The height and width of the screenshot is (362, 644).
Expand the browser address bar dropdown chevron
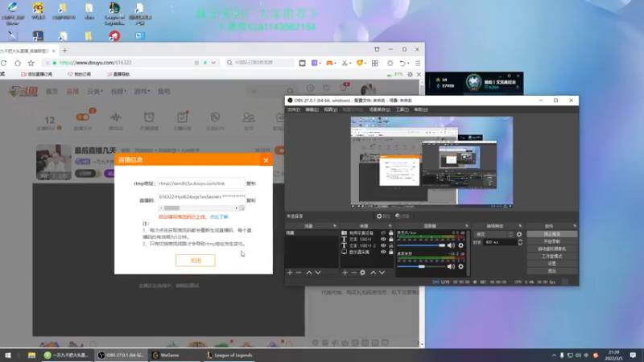click(213, 63)
